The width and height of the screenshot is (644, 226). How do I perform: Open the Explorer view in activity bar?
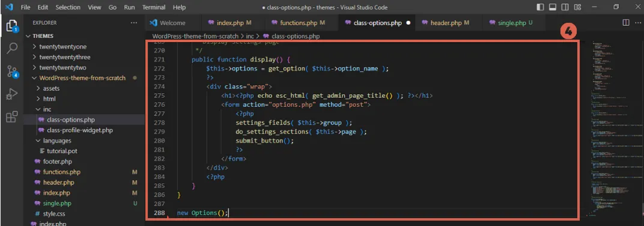(x=11, y=25)
